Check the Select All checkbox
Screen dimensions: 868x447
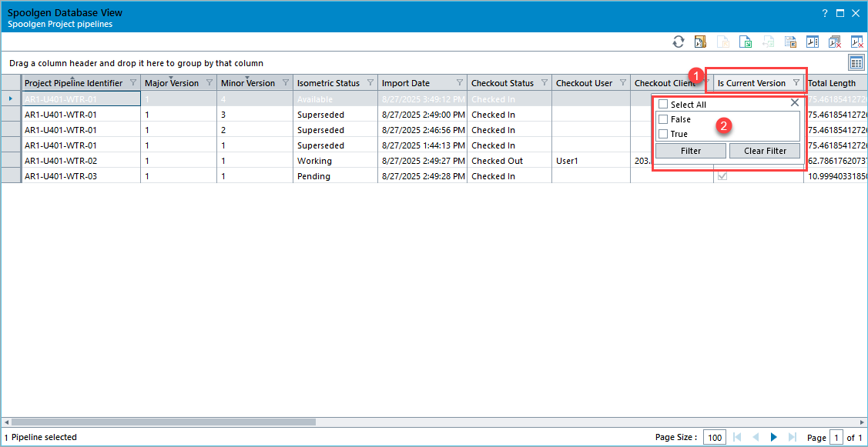point(663,105)
